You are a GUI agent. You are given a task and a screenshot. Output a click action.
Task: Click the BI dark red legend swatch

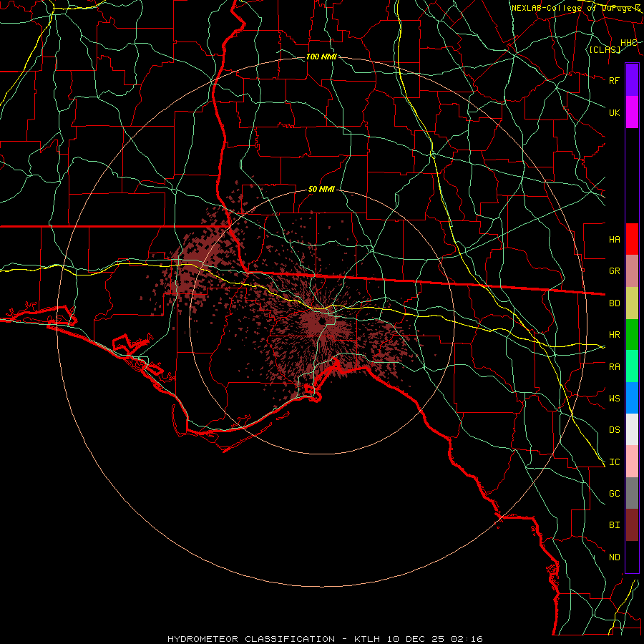tap(632, 525)
